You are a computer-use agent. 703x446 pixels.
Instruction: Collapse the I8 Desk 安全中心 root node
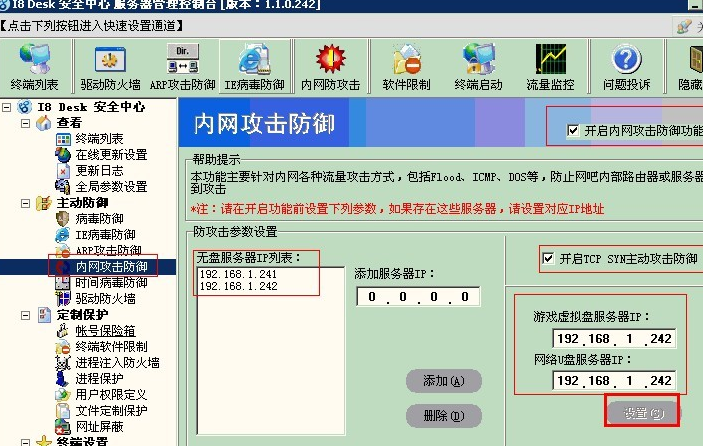(7, 107)
